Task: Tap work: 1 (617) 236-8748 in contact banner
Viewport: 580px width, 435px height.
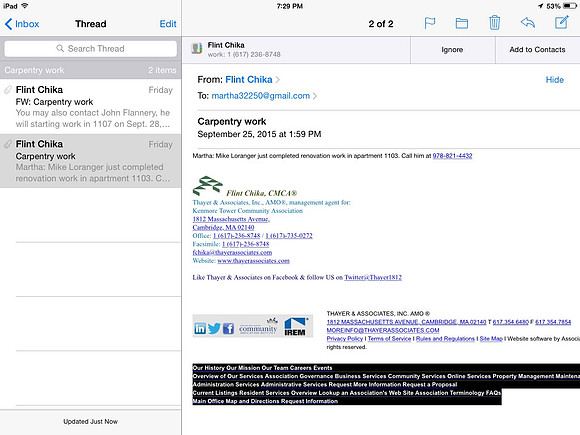Action: pos(244,54)
